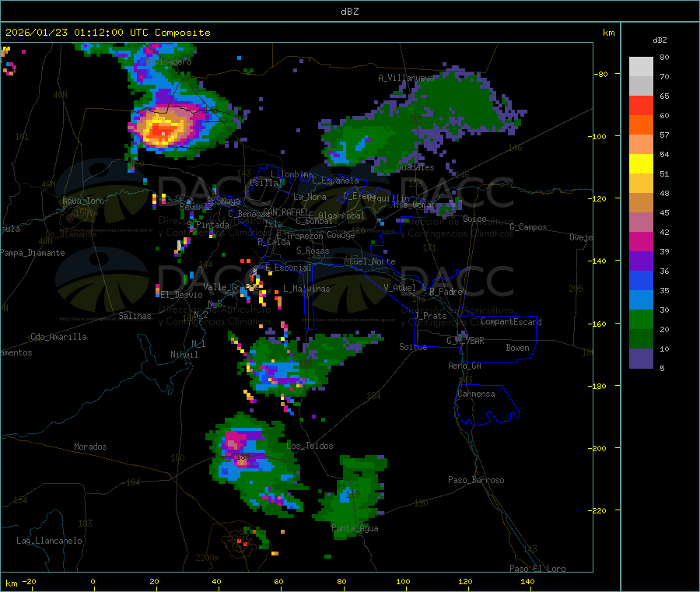Select the Aero_GA label
The image size is (700, 592).
[x=464, y=366]
